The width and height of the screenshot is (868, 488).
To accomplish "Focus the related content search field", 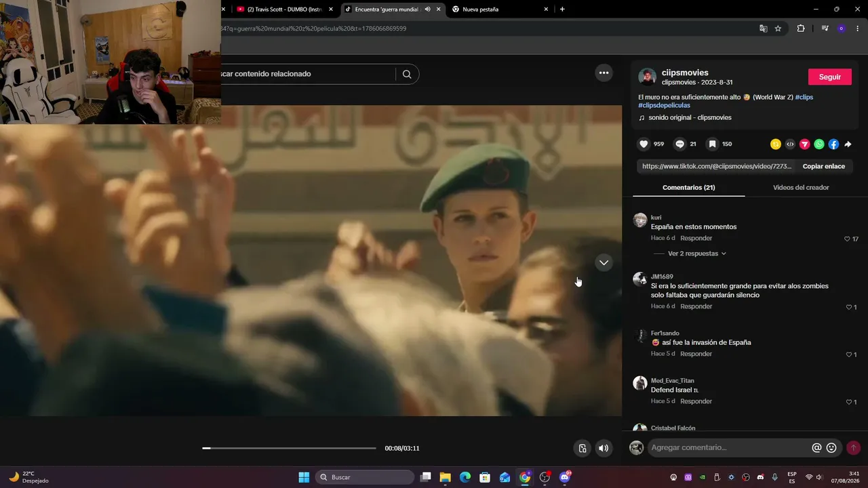I will pos(307,74).
